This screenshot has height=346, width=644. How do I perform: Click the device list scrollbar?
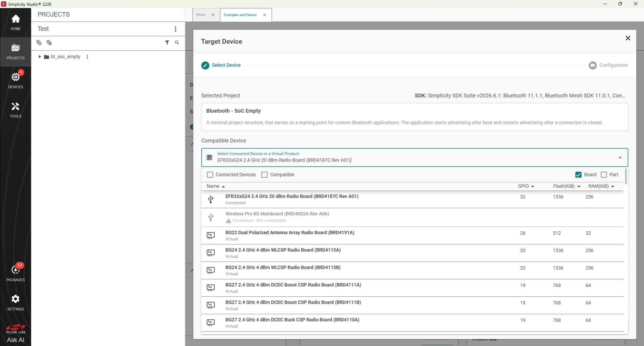626,176
